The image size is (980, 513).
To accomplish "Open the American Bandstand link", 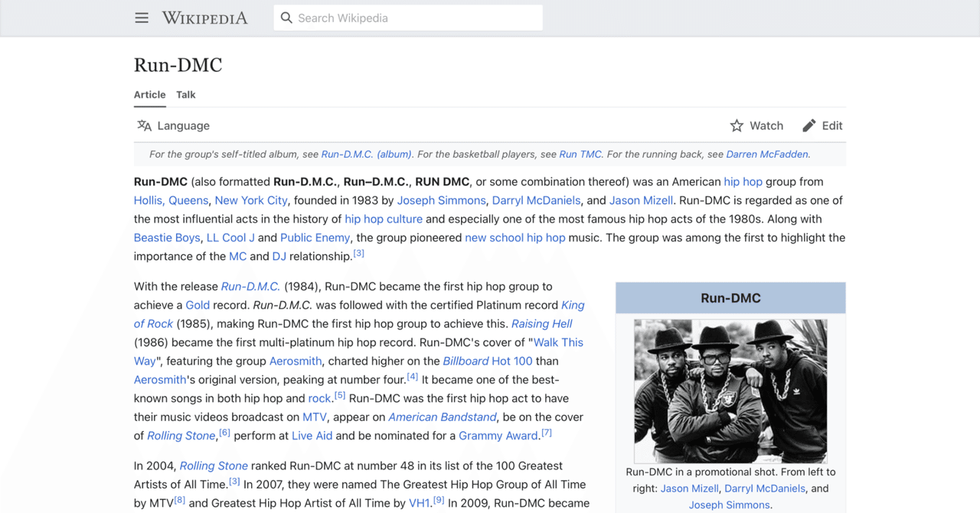I will pyautogui.click(x=443, y=417).
